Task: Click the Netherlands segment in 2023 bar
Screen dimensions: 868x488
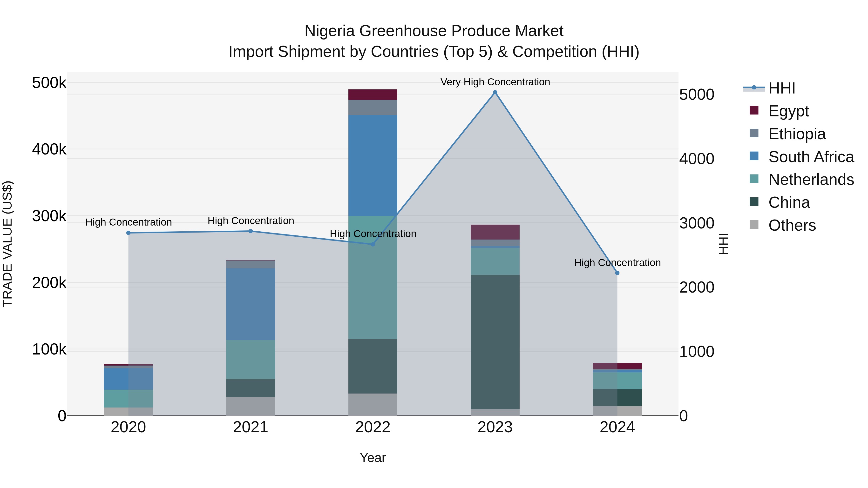Action: (x=495, y=261)
